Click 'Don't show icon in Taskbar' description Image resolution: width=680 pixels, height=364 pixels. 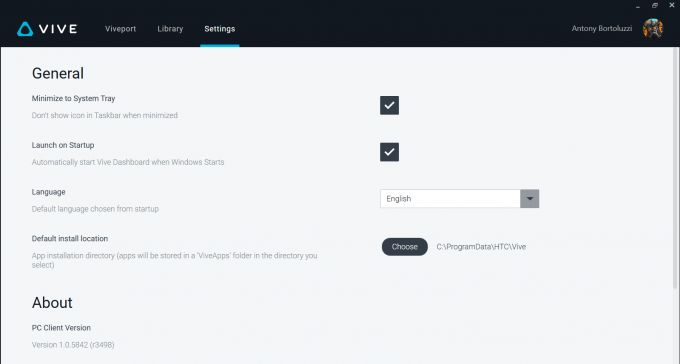105,115
